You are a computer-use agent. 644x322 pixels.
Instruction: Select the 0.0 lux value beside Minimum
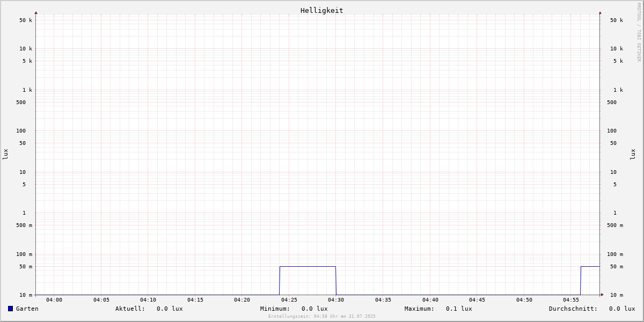click(x=314, y=309)
